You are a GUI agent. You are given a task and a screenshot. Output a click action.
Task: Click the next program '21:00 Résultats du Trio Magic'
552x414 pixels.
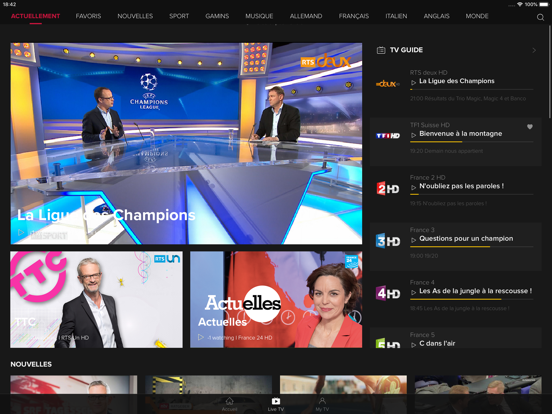[468, 99]
